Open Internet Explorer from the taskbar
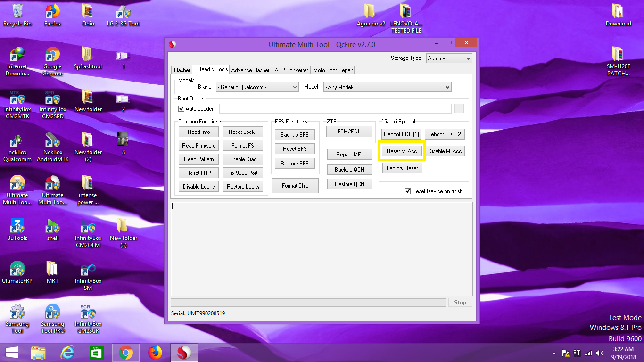644x362 pixels. point(67,353)
